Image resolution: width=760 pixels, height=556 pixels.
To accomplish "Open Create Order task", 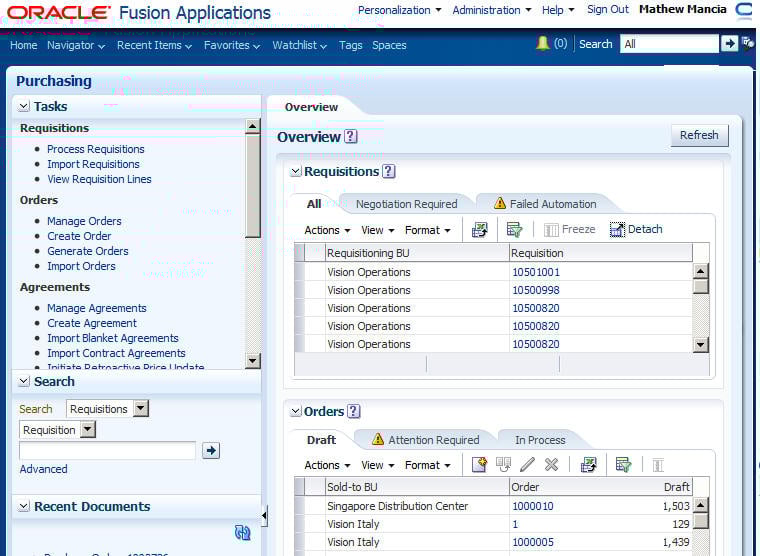I will pyautogui.click(x=79, y=236).
